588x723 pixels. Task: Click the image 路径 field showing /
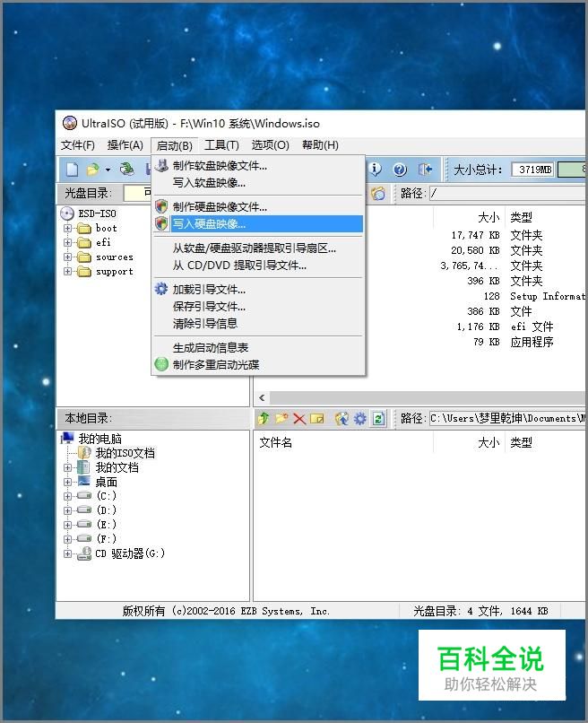[507, 193]
